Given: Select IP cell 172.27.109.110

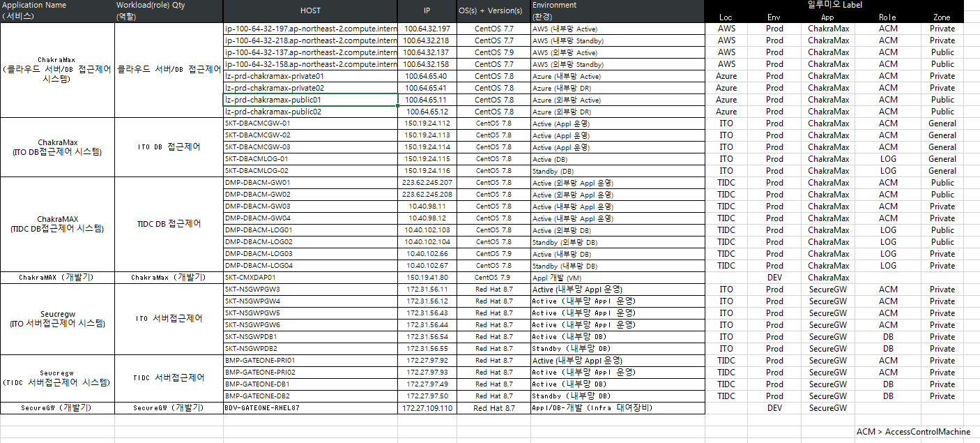Looking at the screenshot, I should 427,408.
